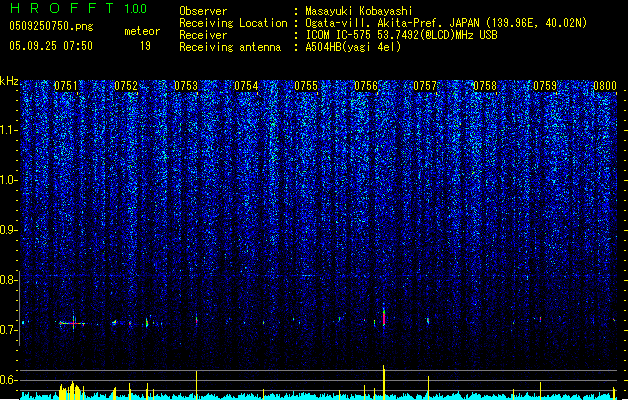Image resolution: width=629 pixels, height=400 pixels.
Task: Click the meteor count value 19
Action: [x=145, y=46]
